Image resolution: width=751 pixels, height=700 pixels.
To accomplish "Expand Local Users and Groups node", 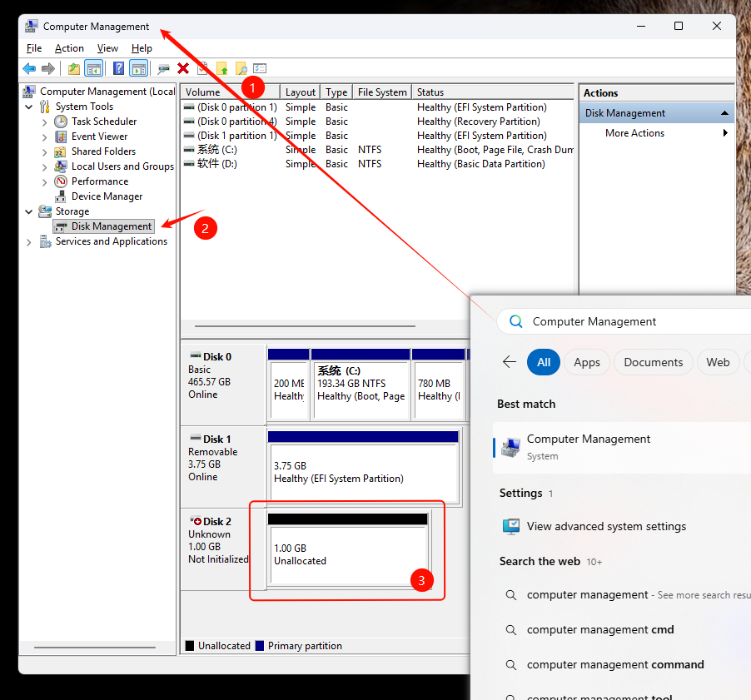I will 44,167.
